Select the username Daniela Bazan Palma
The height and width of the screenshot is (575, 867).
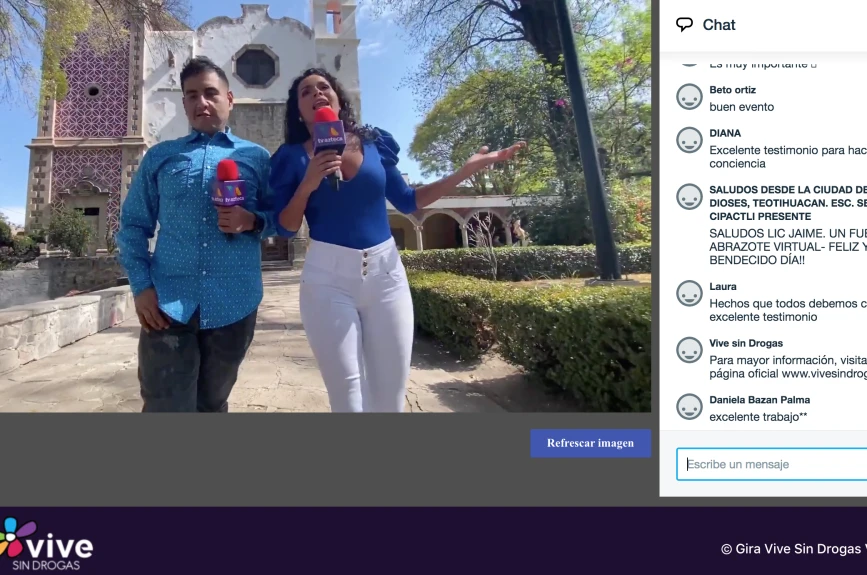tap(760, 399)
